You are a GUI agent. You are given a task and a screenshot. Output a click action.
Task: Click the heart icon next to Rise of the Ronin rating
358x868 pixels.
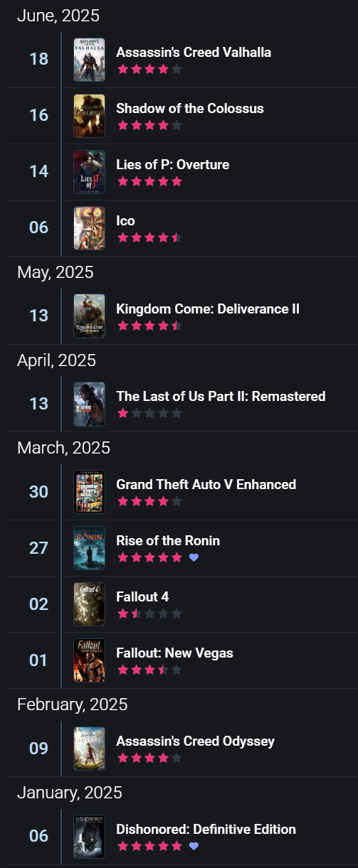click(194, 558)
